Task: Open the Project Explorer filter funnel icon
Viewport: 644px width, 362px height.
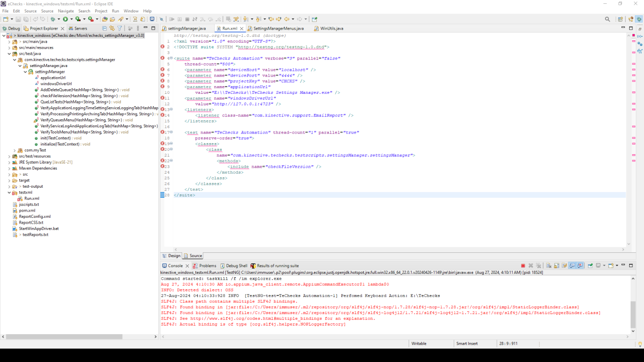Action: (x=120, y=28)
